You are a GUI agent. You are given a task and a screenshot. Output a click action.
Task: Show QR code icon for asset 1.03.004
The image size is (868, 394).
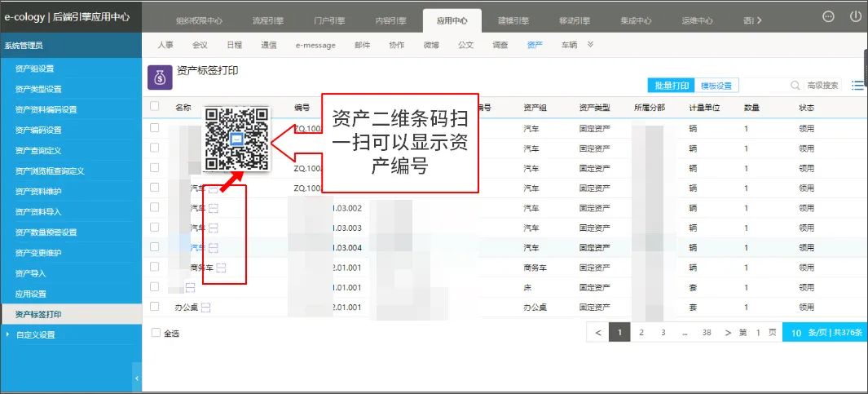point(214,248)
